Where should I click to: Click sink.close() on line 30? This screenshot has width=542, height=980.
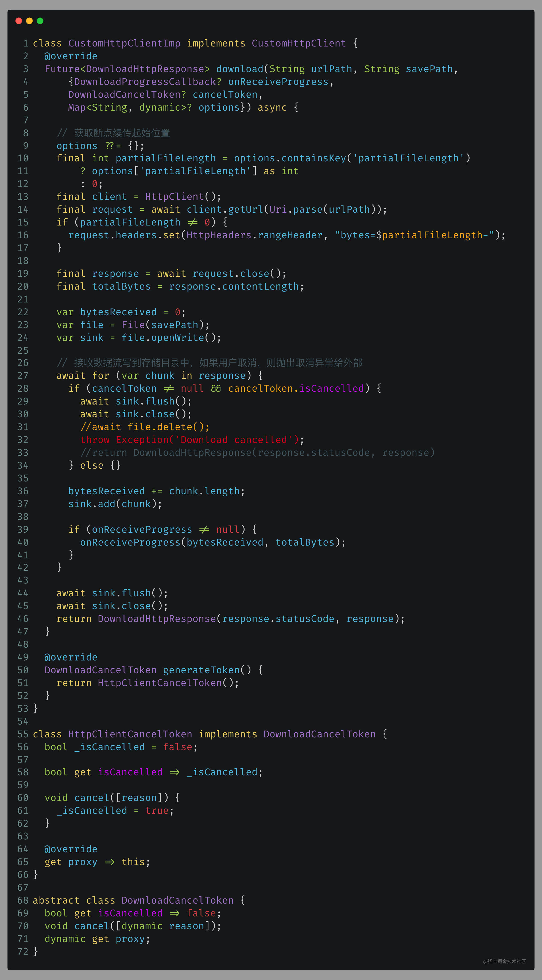[151, 414]
